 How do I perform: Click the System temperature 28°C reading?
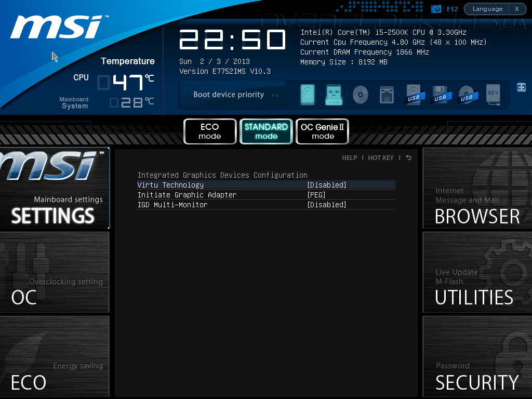(132, 102)
